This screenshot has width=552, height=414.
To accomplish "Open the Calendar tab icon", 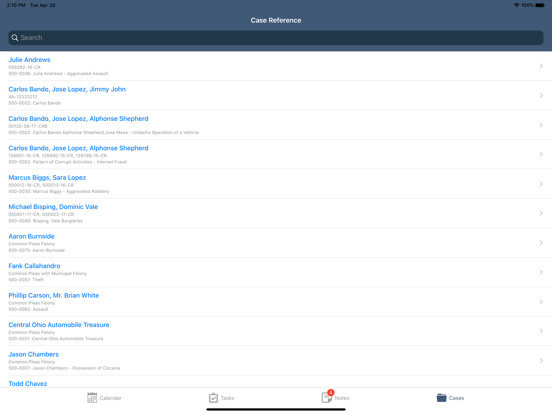I will pos(92,398).
